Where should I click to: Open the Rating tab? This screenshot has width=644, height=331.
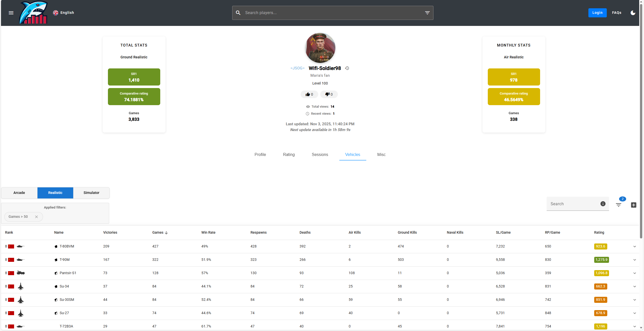(x=289, y=154)
